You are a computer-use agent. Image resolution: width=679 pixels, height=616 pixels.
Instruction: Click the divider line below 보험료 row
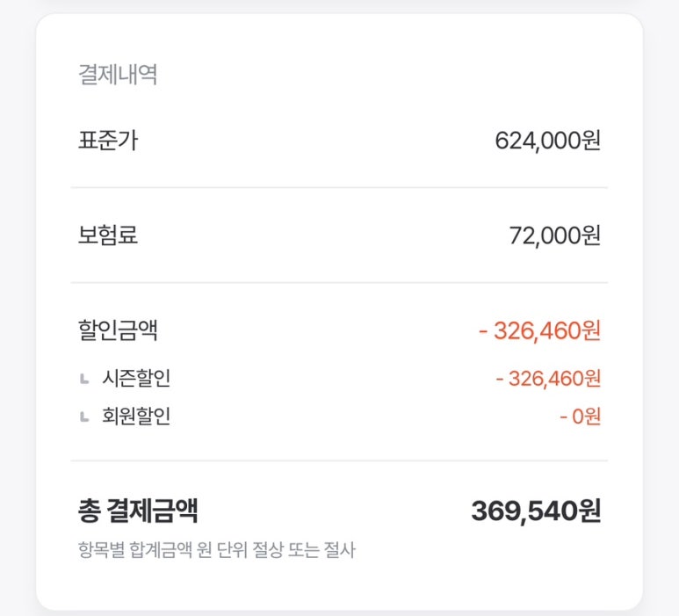(339, 282)
